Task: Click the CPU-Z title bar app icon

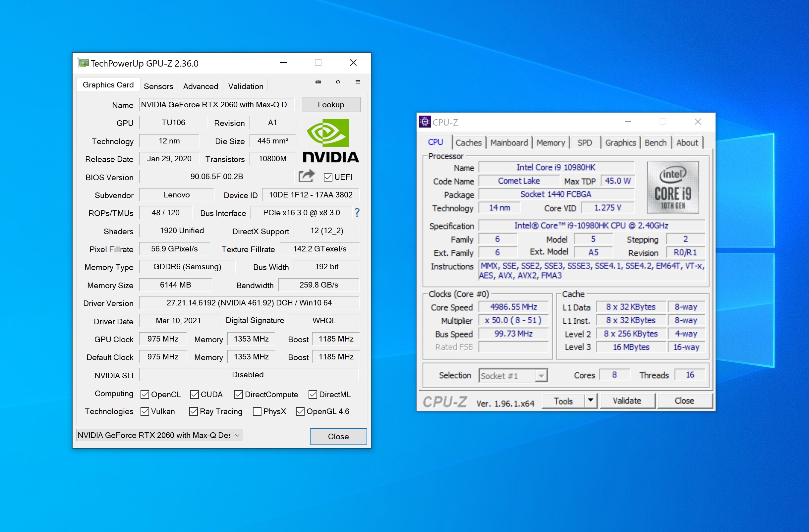Action: (425, 122)
